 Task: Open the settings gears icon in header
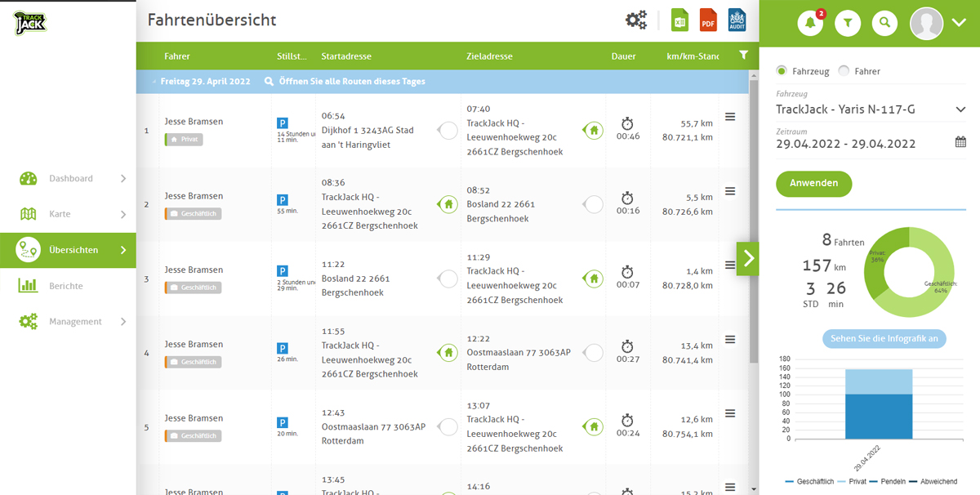click(636, 20)
